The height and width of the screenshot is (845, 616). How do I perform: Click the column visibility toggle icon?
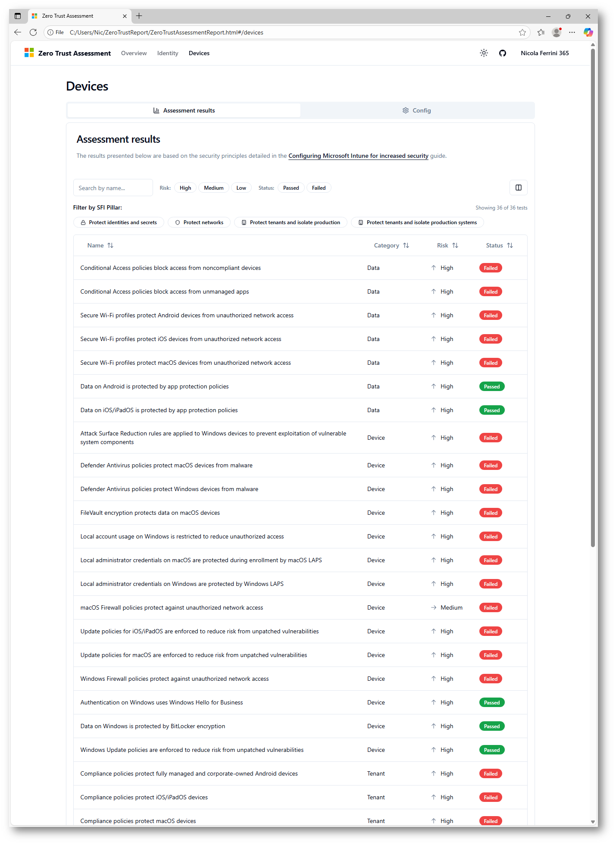click(519, 188)
